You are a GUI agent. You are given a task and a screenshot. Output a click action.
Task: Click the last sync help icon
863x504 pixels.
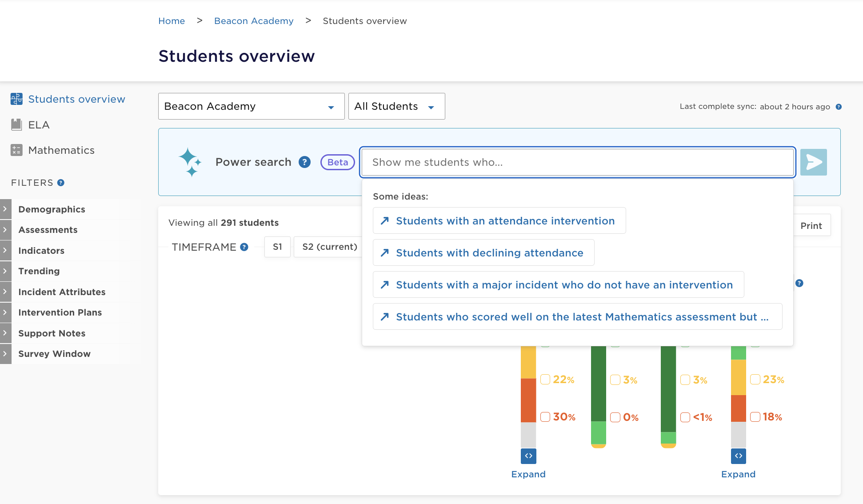point(839,107)
